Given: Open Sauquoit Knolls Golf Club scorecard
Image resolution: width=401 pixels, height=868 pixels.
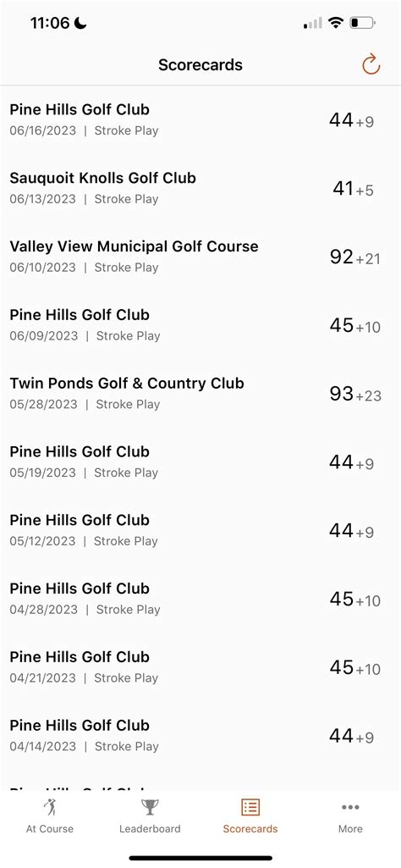Looking at the screenshot, I should point(200,188).
